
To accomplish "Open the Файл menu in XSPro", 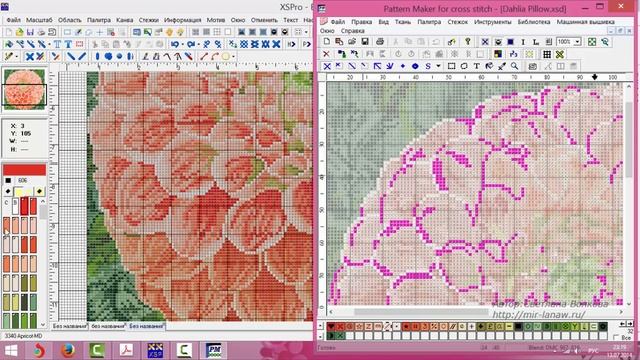I will click(x=13, y=20).
